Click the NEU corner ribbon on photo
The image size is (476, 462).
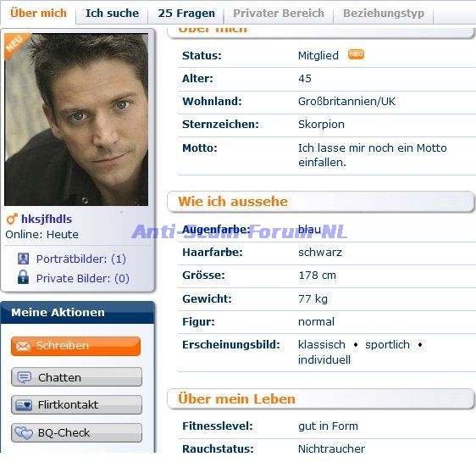pyautogui.click(x=15, y=45)
